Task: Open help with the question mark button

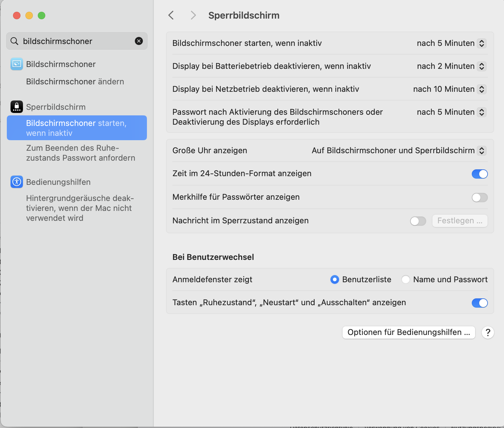Action: 488,332
